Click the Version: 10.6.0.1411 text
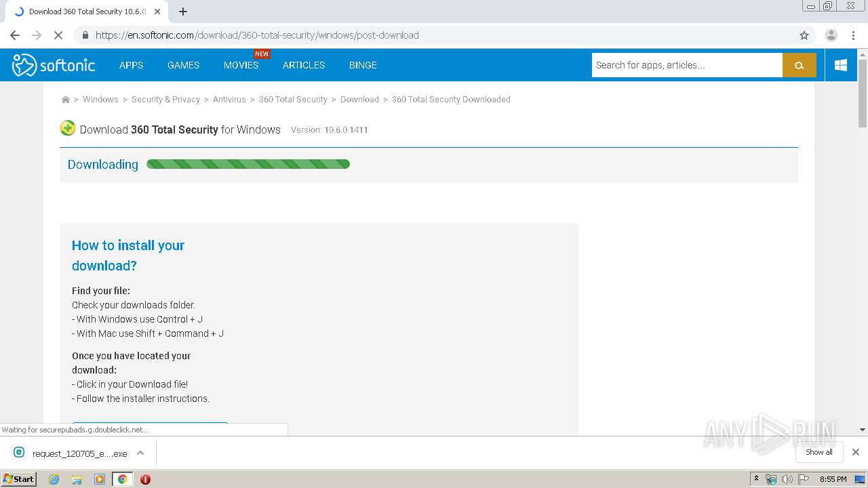The image size is (868, 488). [330, 129]
